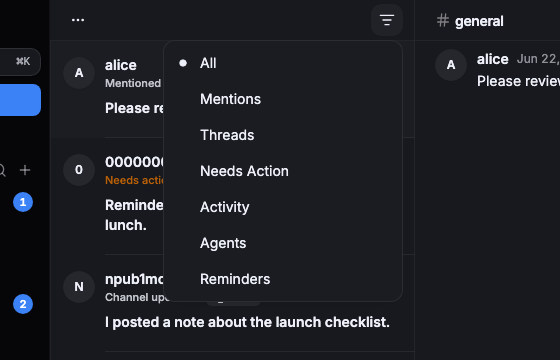Open the launch checklist note message
Screen dimensions: 560x360
(x=247, y=322)
